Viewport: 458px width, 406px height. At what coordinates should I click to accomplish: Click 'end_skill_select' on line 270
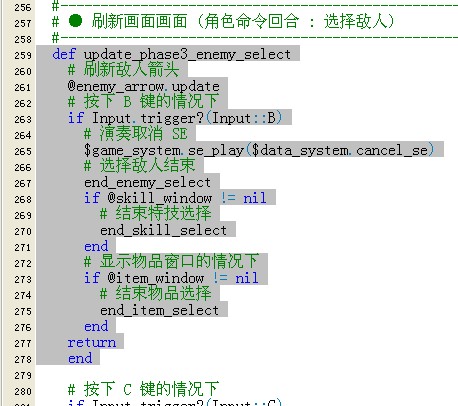click(163, 230)
